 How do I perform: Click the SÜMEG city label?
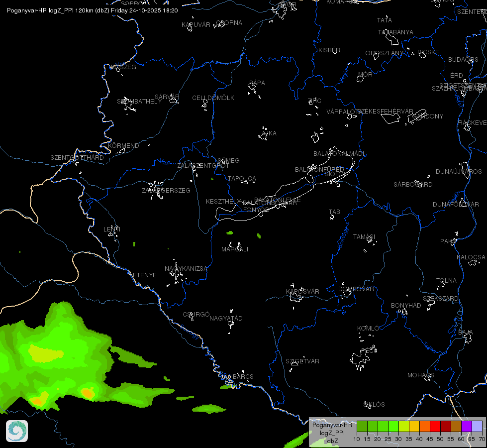pos(229,160)
